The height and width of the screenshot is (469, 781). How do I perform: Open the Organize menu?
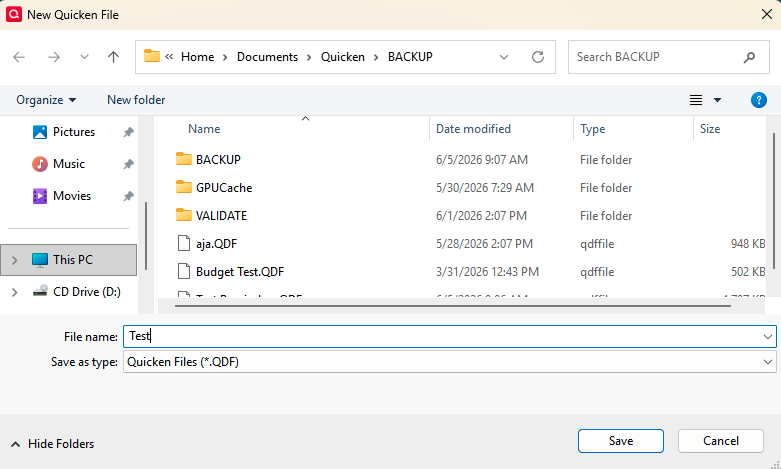click(46, 100)
